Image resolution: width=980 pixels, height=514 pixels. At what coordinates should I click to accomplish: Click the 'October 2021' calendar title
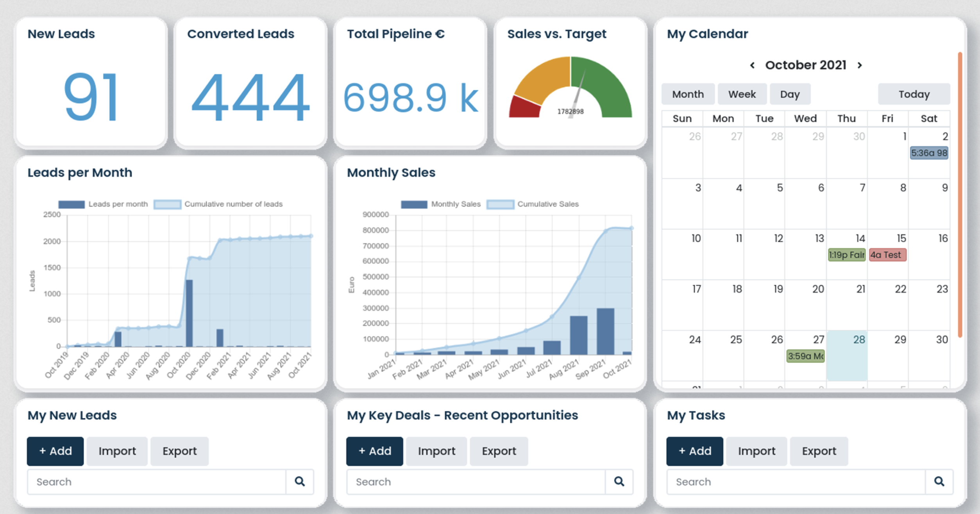click(x=805, y=65)
